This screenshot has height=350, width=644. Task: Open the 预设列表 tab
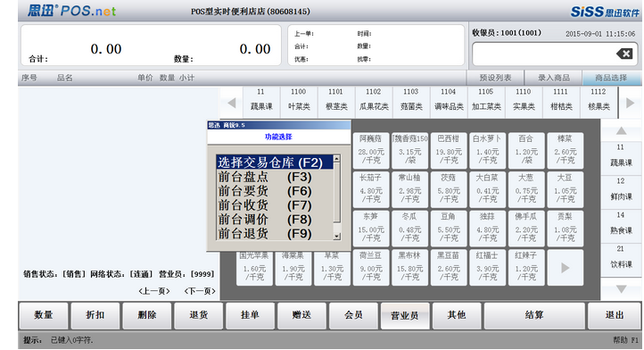click(495, 78)
